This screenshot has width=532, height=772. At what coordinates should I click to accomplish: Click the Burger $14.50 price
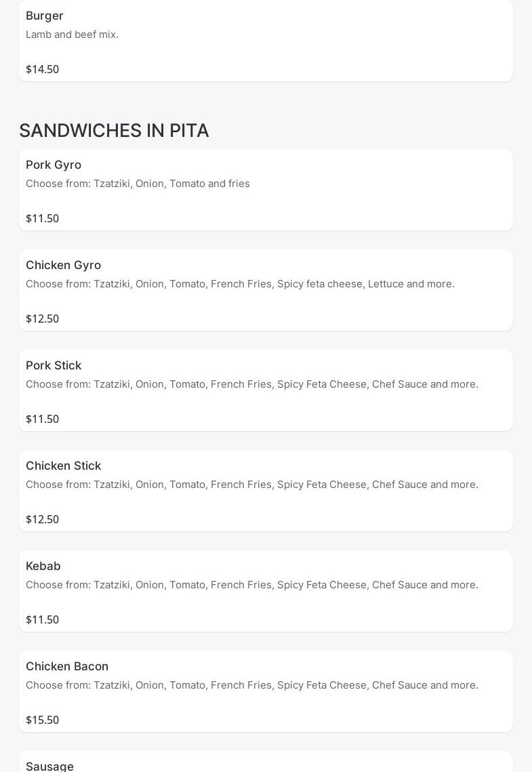pyautogui.click(x=42, y=69)
